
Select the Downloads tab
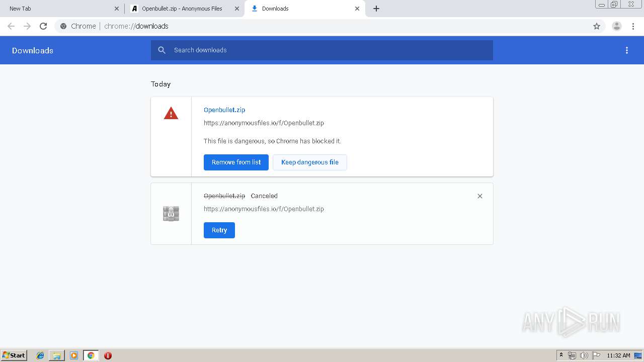305,9
